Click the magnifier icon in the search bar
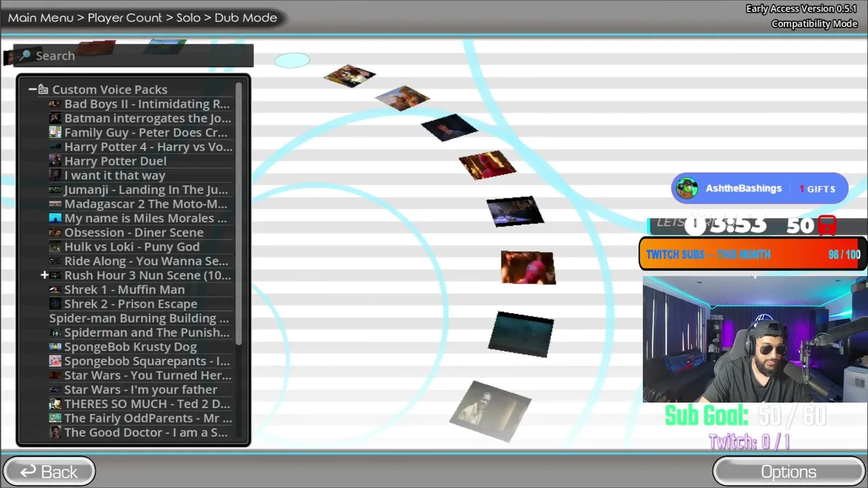Image resolution: width=868 pixels, height=488 pixels. [x=25, y=56]
